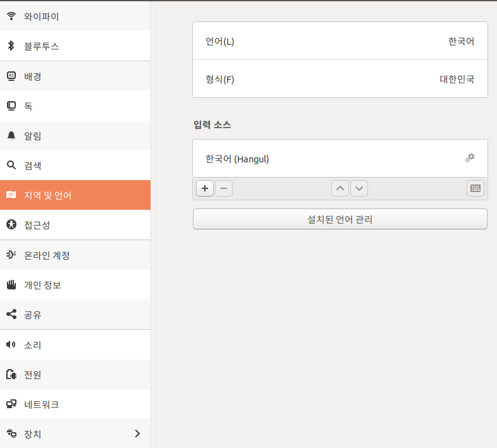Click the Wi-Fi icon next to 와이파이
The width and height of the screenshot is (497, 448).
coord(11,16)
